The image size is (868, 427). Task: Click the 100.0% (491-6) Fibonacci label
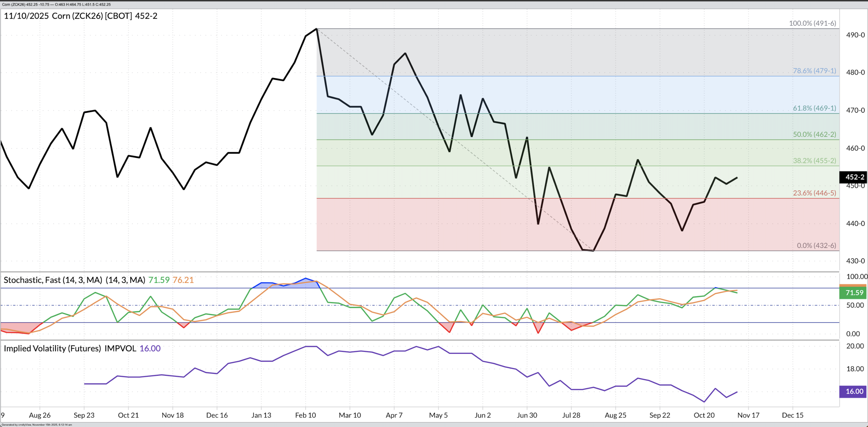coord(812,23)
